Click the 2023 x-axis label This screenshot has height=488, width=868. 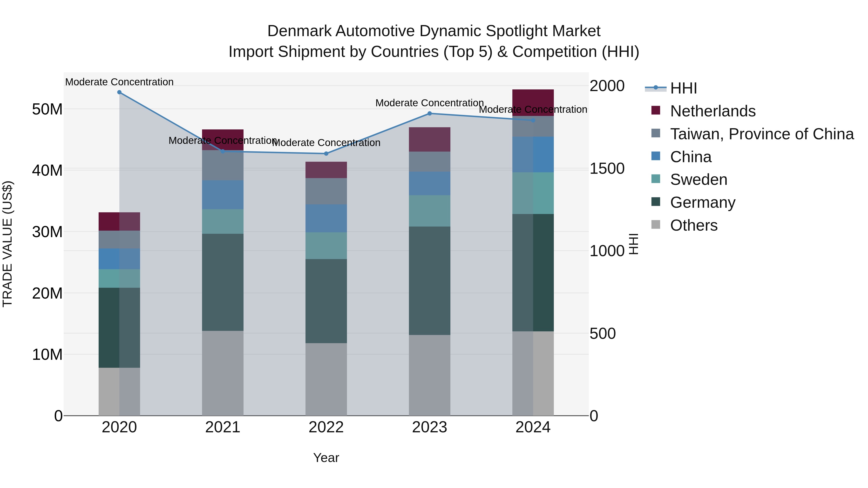coord(430,427)
